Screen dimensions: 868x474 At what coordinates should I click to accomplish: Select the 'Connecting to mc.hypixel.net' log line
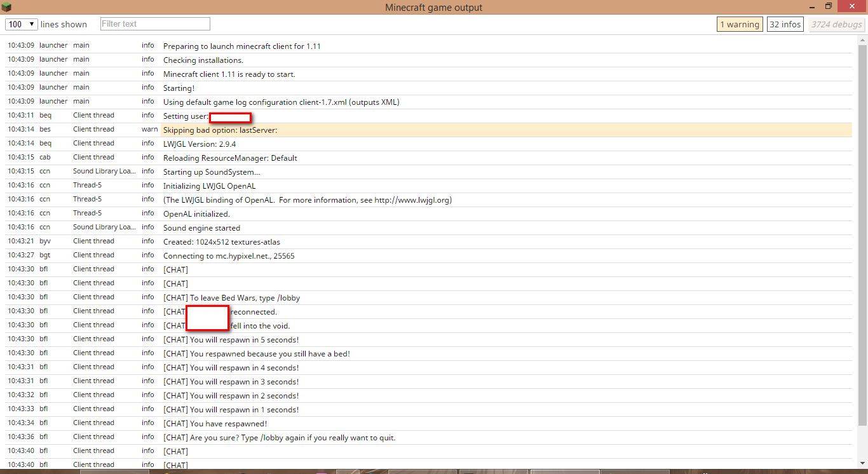click(x=229, y=256)
